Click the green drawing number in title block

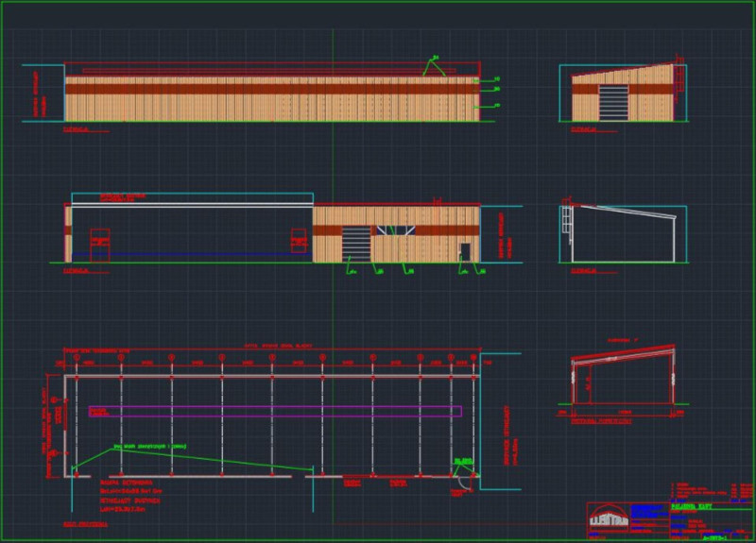(714, 536)
